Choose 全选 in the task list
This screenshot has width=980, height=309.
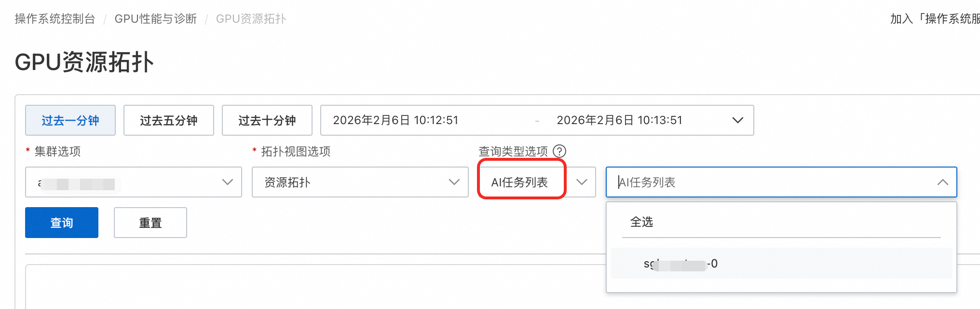pyautogui.click(x=641, y=222)
